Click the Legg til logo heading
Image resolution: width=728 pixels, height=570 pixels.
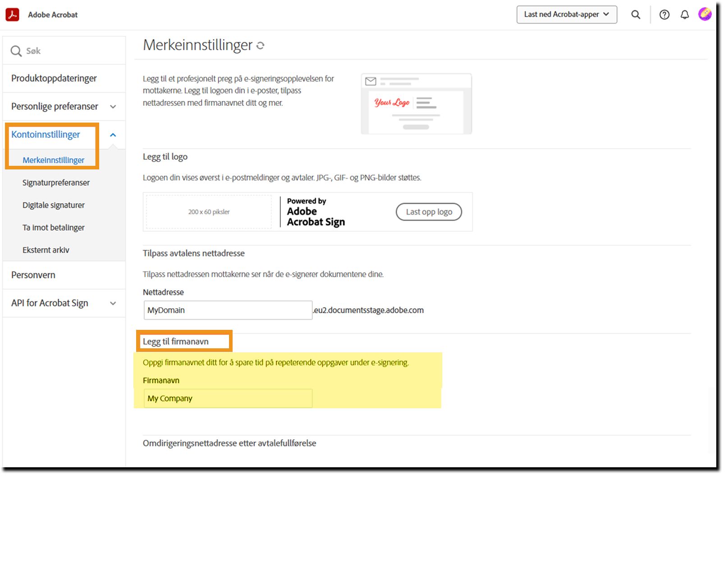[165, 157]
